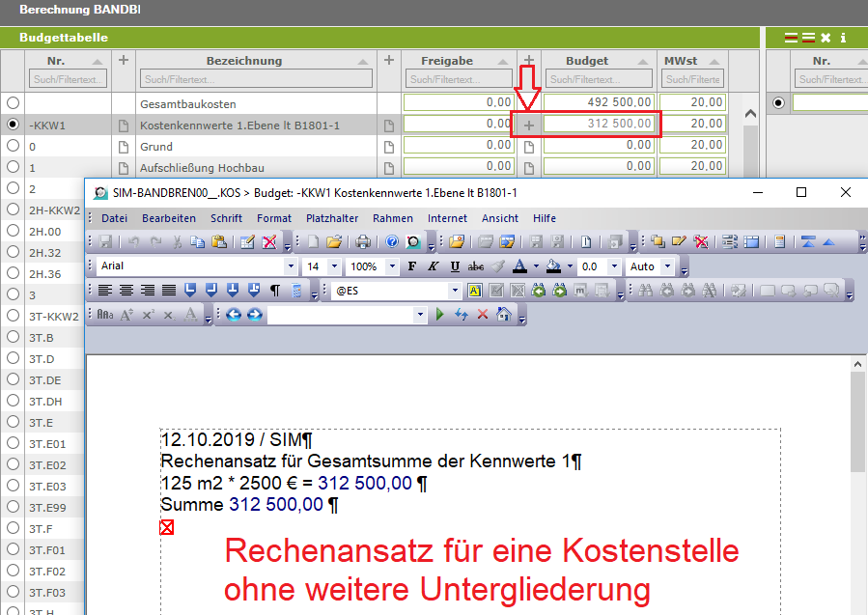
Task: Apply bold formatting with the F button
Action: tap(412, 266)
